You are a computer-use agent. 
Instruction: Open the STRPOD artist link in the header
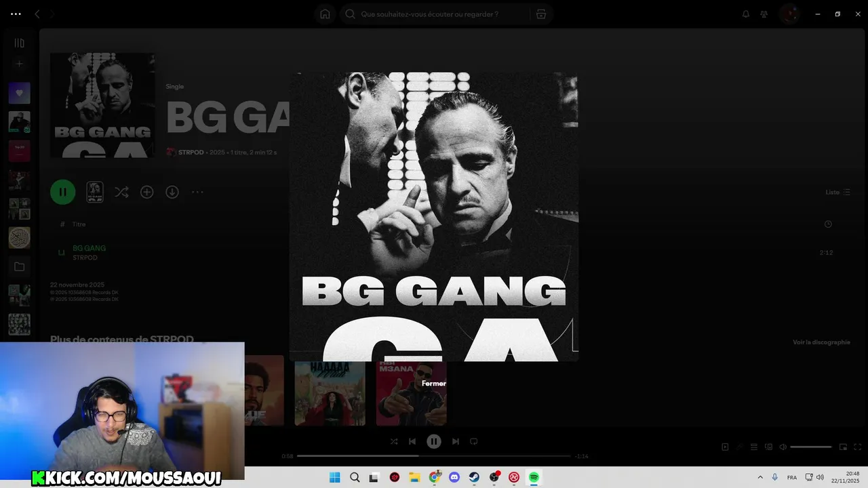(191, 152)
